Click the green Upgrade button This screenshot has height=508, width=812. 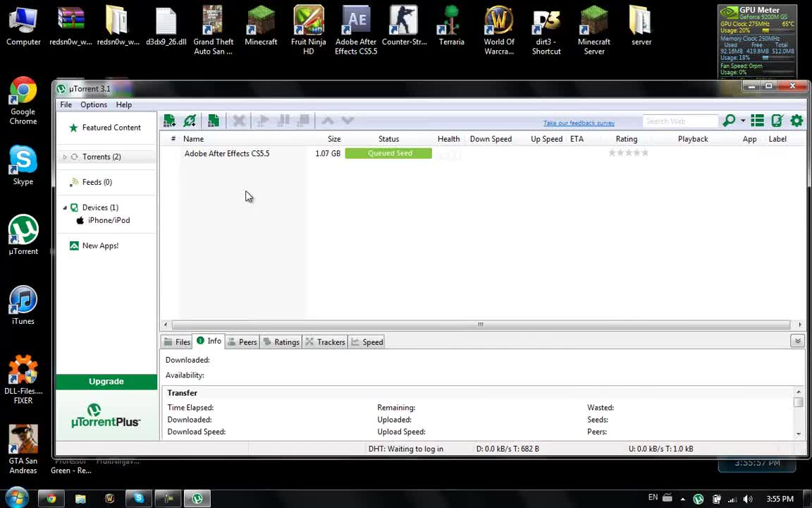click(106, 382)
